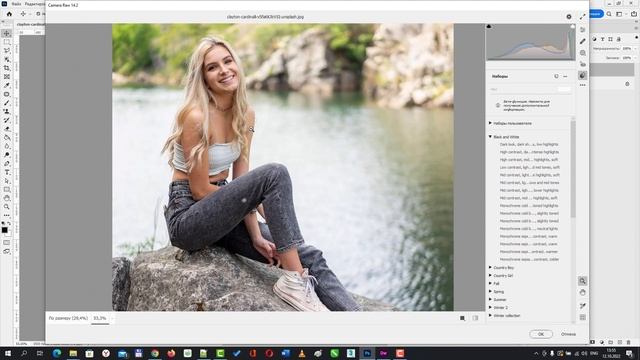Collapse the Black and White presets group
Viewport: 640px width, 360px height.
coord(490,137)
